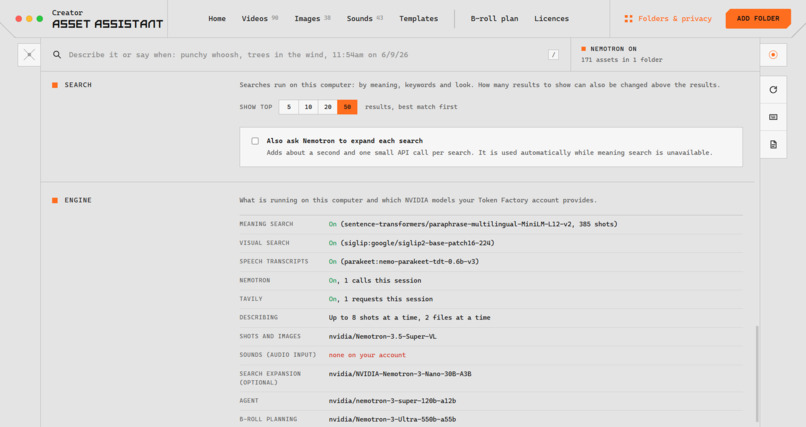Click the refresh arrow icon in right sidebar
Screen dimensions: 806x427
(773, 90)
